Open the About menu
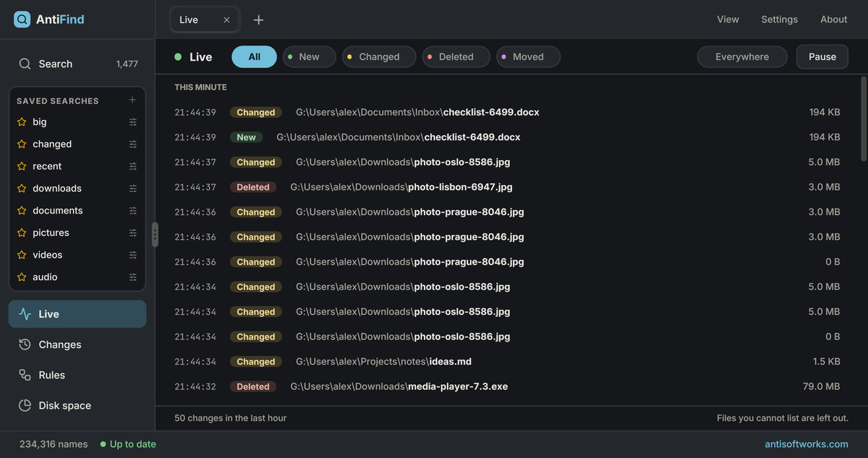Viewport: 868px width, 458px height. pos(833,20)
